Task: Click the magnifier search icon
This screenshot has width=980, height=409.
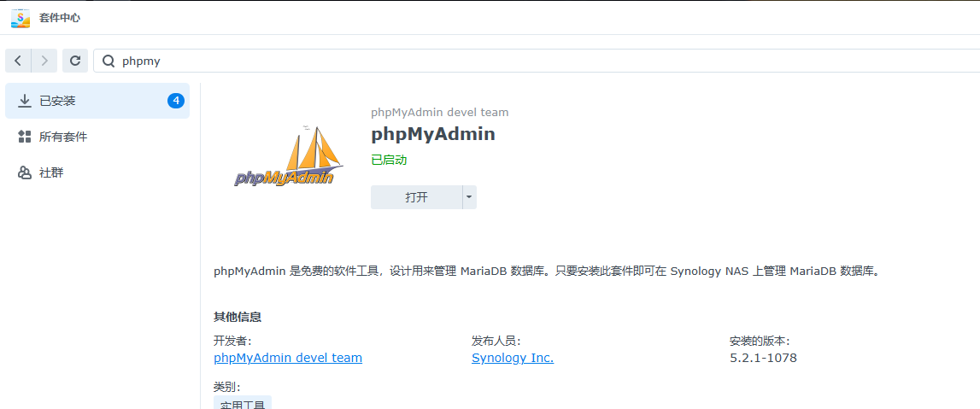Action: click(109, 61)
